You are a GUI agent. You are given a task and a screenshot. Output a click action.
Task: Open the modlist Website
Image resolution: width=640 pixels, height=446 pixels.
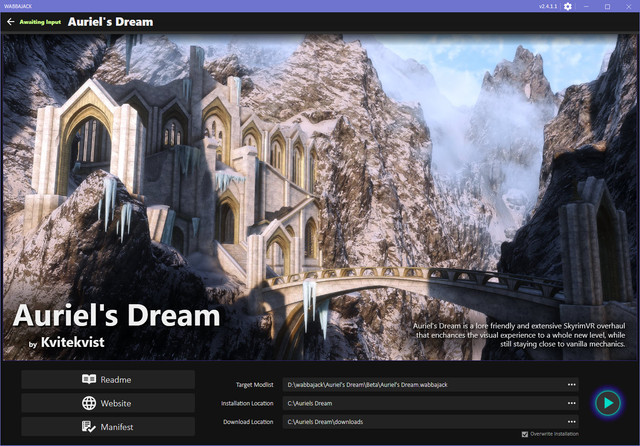pyautogui.click(x=108, y=403)
